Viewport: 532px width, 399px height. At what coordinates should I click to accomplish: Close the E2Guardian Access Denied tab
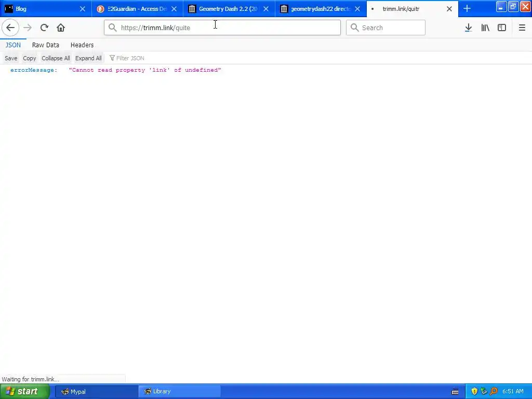[x=174, y=9]
